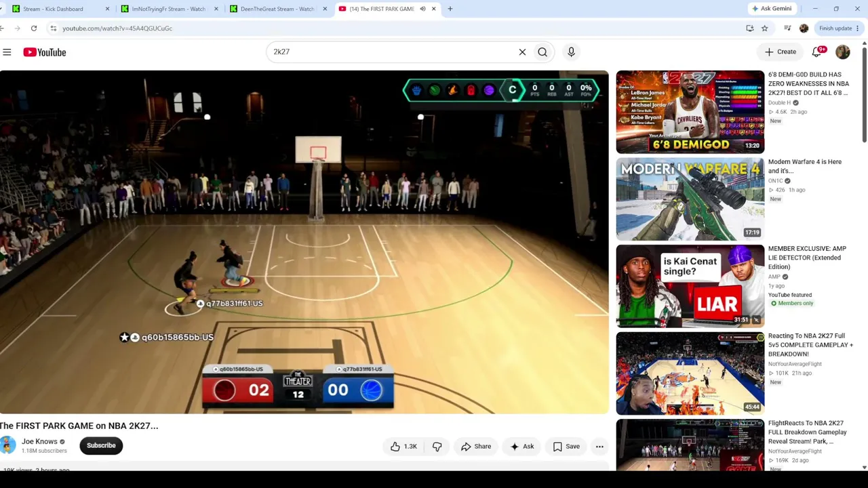Open the Create menu
This screenshot has width=868, height=488.
click(x=781, y=52)
